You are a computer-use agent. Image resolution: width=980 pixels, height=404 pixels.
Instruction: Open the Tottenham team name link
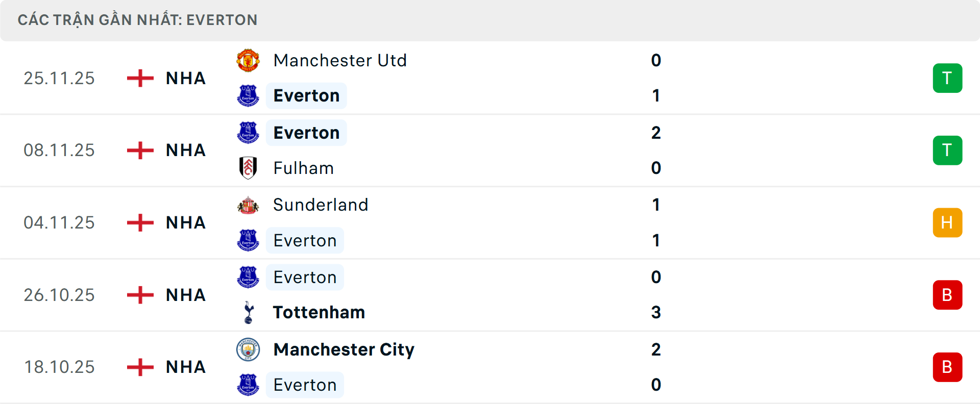[319, 312]
